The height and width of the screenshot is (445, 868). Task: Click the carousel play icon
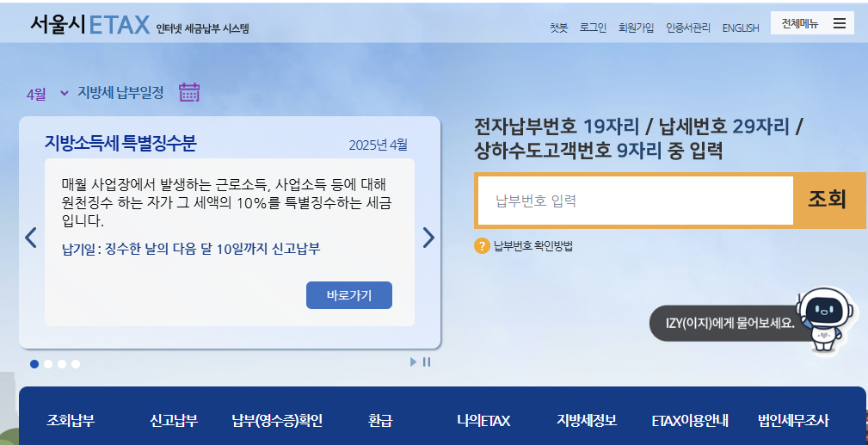(x=413, y=362)
